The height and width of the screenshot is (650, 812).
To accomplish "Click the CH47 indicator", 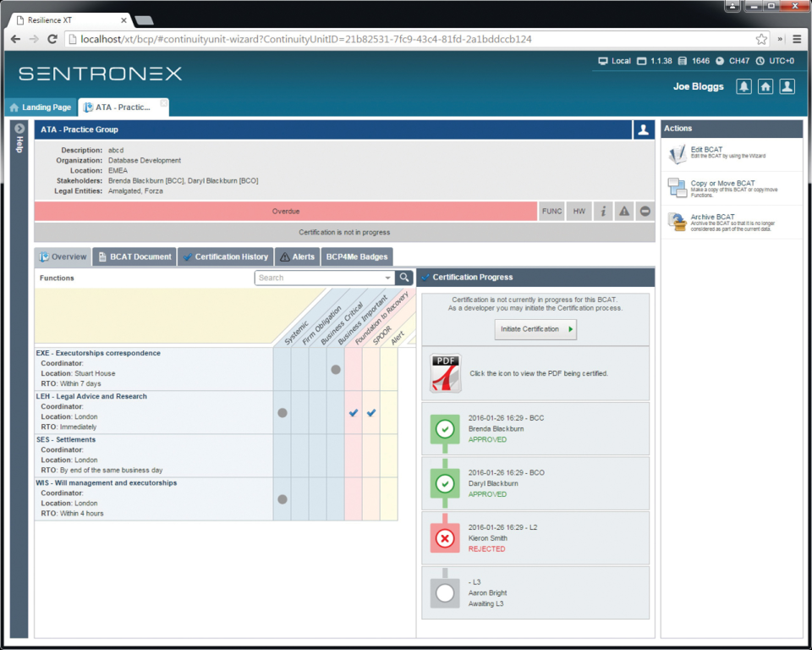I will click(x=732, y=61).
